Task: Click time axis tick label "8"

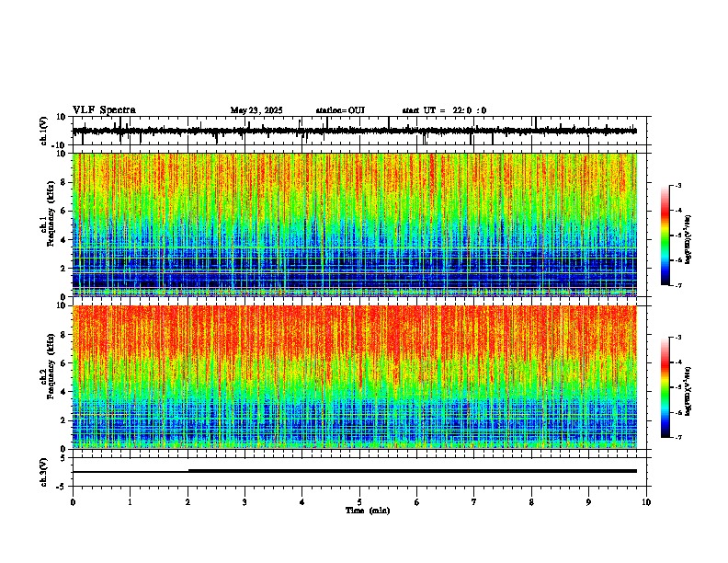Action: pos(531,502)
